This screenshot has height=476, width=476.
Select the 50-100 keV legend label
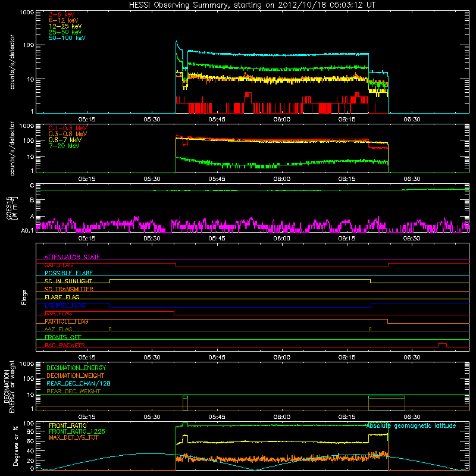pos(67,38)
